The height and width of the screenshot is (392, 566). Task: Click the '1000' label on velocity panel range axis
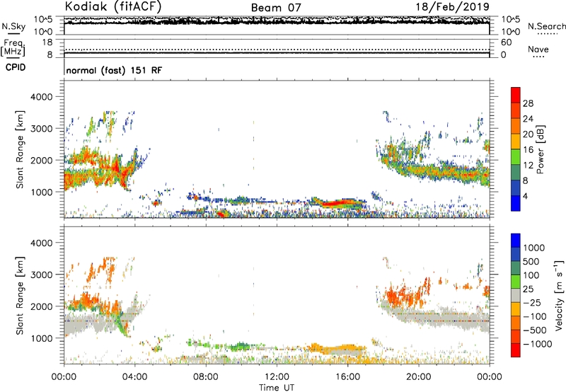click(x=41, y=338)
